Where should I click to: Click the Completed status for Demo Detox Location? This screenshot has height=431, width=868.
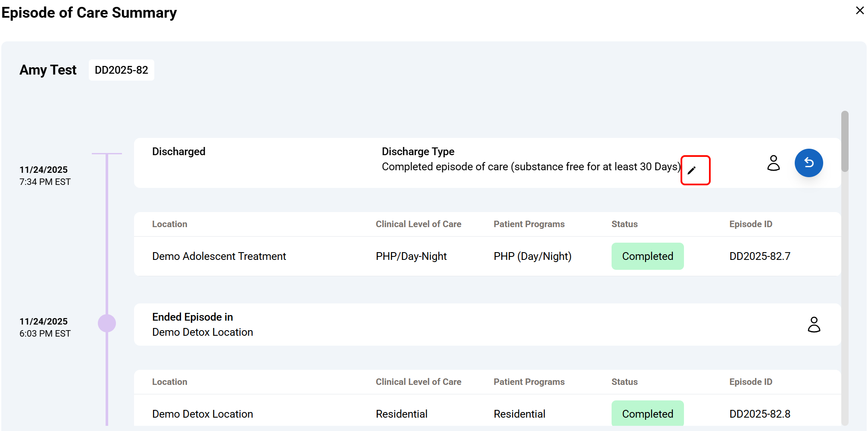pyautogui.click(x=647, y=414)
